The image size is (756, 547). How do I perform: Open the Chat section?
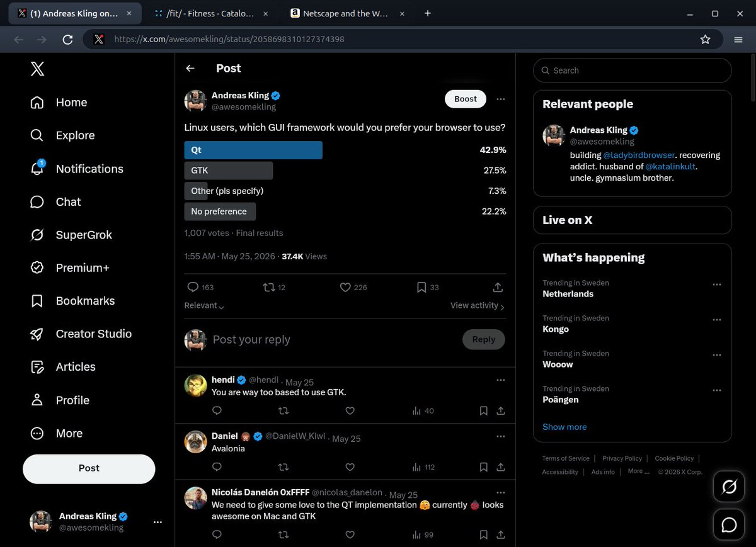55,202
